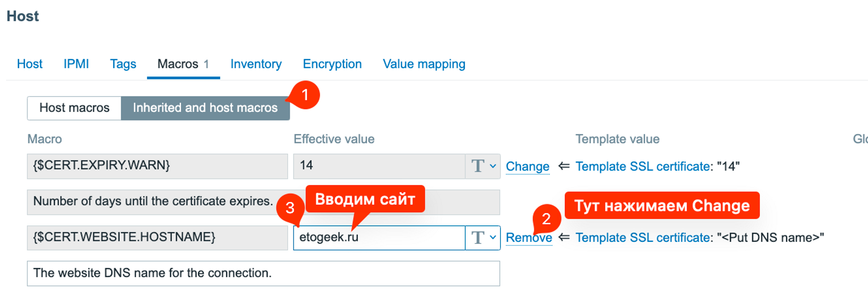Screen dimensions: 868x294
Task: Click the effective value field containing 14
Action: click(378, 166)
